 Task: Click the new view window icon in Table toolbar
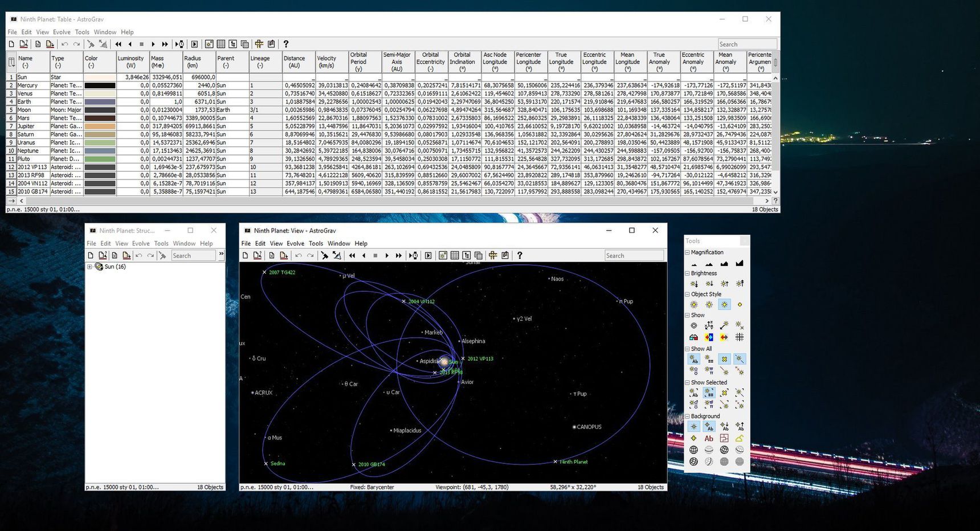[209, 44]
